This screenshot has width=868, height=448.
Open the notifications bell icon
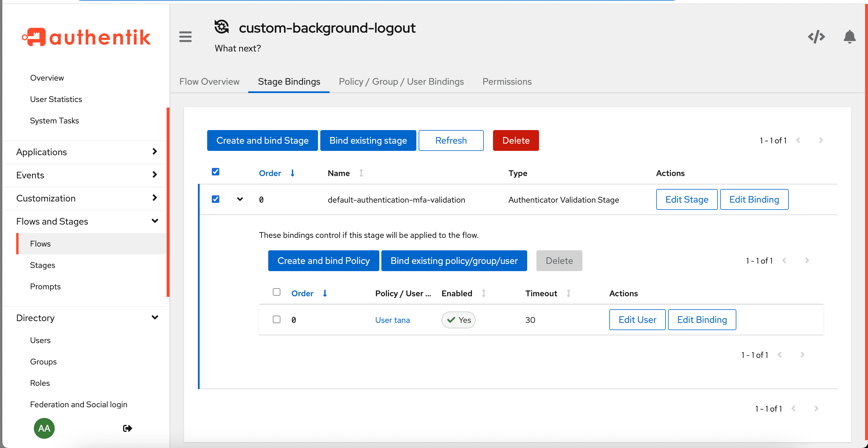coord(849,36)
